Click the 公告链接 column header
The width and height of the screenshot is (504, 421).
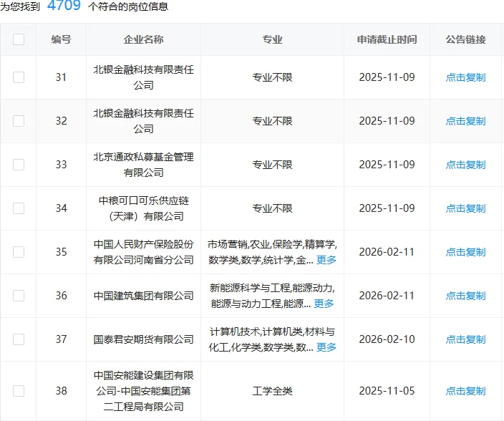click(x=465, y=39)
